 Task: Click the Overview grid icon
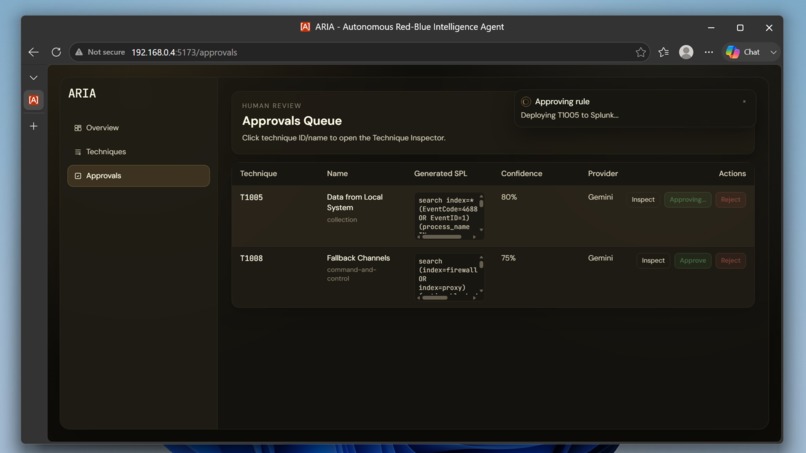(x=78, y=128)
